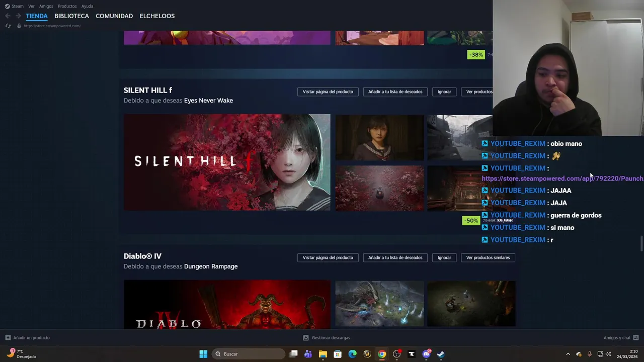The width and height of the screenshot is (644, 362).
Task: Visit the SILENT HILL f product page
Action: tap(328, 92)
